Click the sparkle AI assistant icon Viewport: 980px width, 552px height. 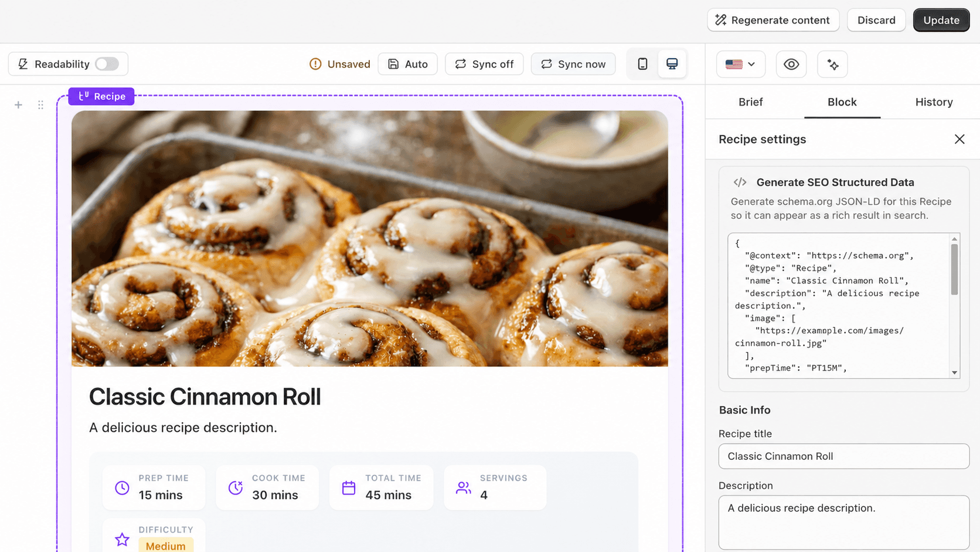point(833,64)
